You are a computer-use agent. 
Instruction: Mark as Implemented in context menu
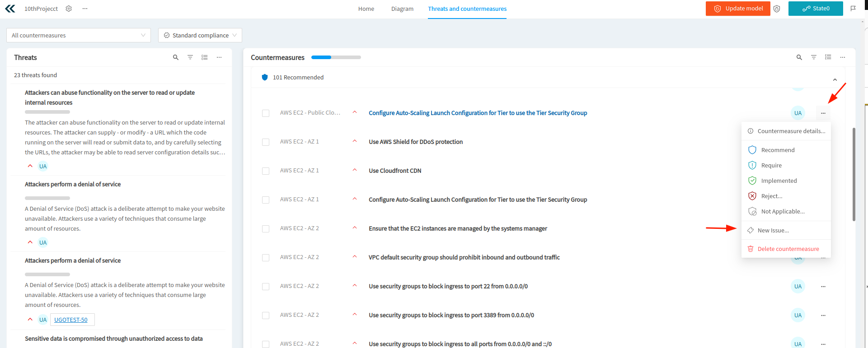coord(786,181)
